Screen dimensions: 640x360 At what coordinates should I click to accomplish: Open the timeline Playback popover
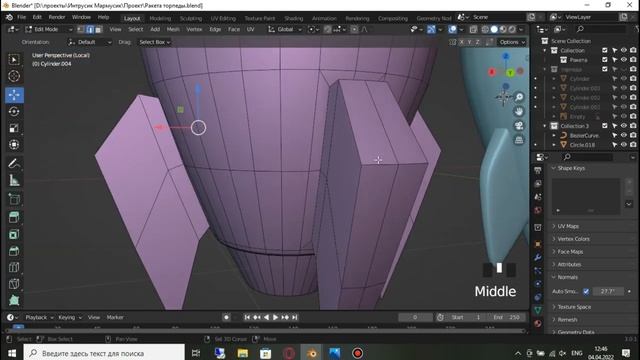coord(39,317)
